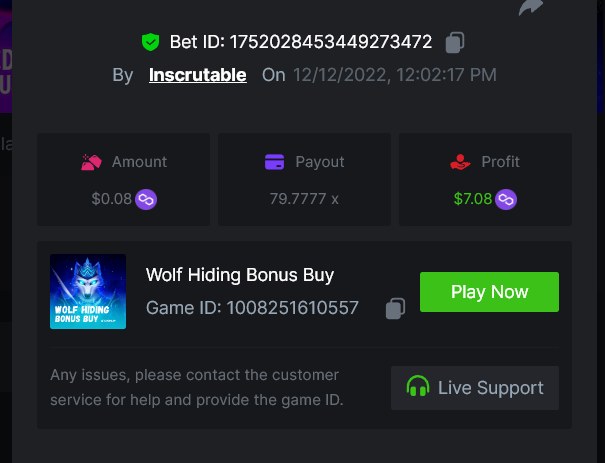Screen dimensions: 605x463
Task: Click the Bet ID number text
Action: (x=331, y=42)
